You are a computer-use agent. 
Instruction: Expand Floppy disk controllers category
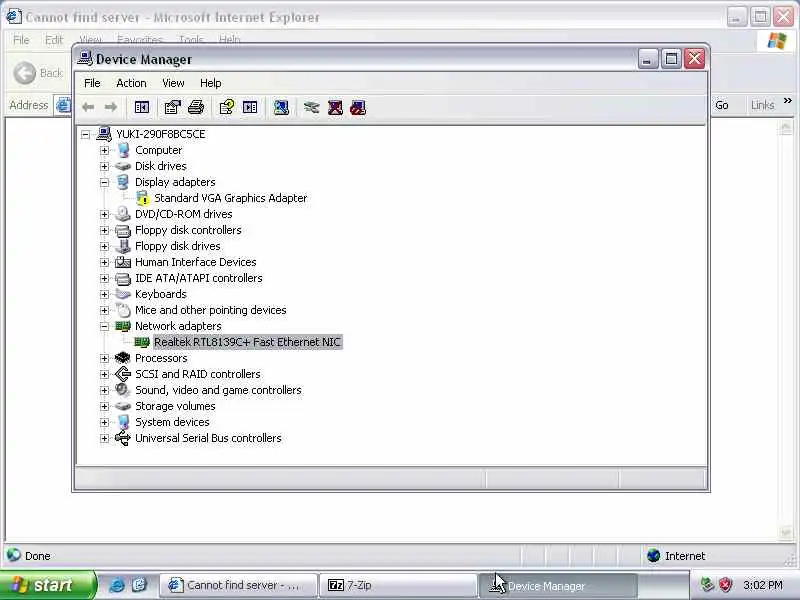point(105,231)
